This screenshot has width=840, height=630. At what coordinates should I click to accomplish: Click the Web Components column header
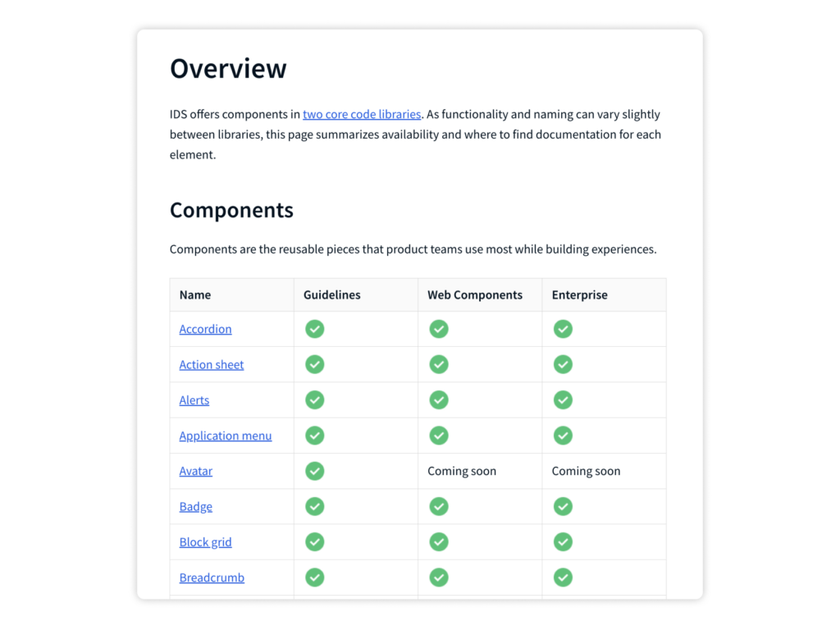pos(475,294)
